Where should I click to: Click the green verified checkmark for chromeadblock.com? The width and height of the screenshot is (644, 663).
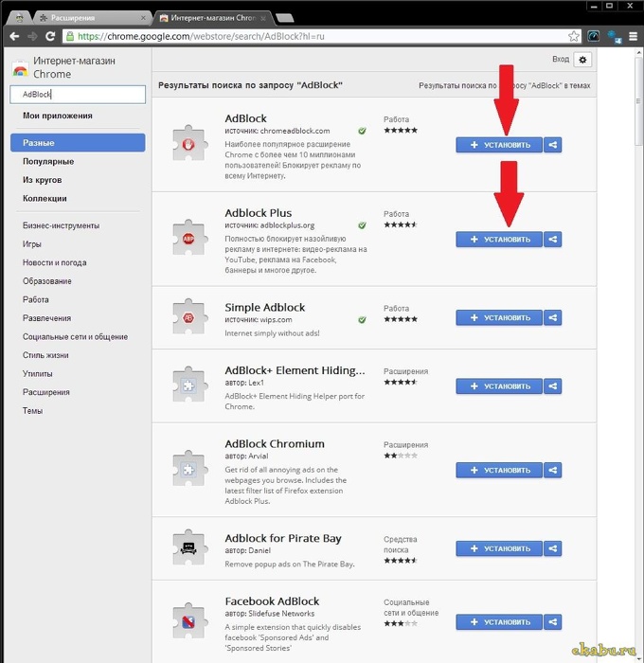[362, 131]
